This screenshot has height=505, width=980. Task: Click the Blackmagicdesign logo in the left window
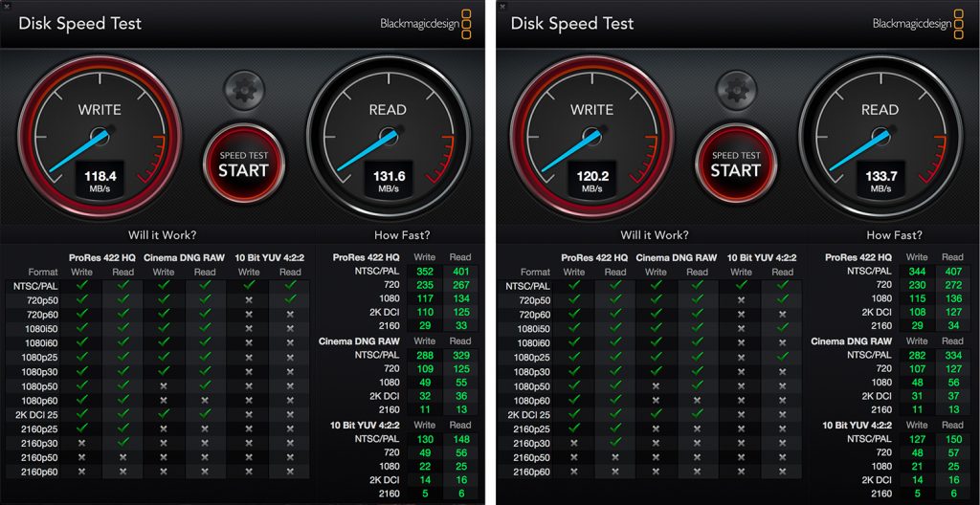click(425, 24)
